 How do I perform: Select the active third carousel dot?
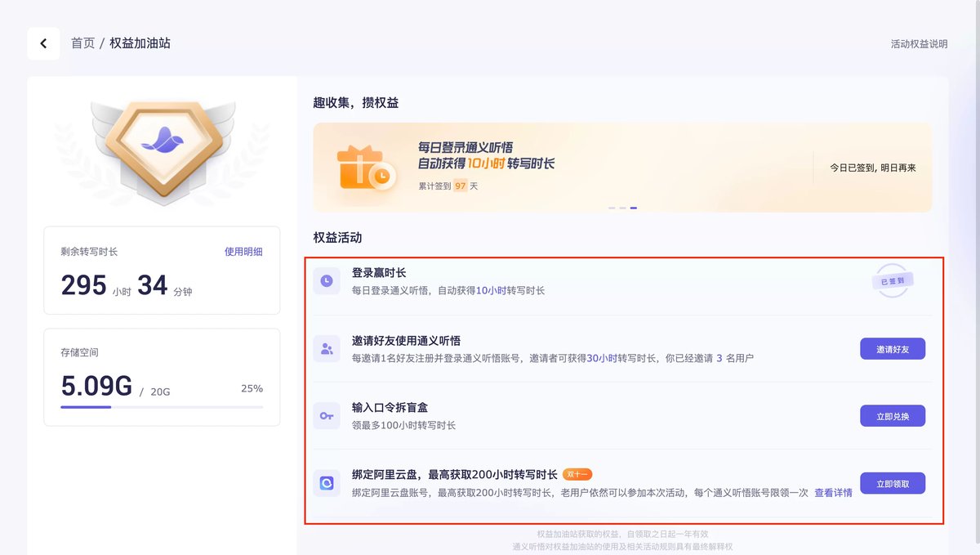tap(633, 208)
